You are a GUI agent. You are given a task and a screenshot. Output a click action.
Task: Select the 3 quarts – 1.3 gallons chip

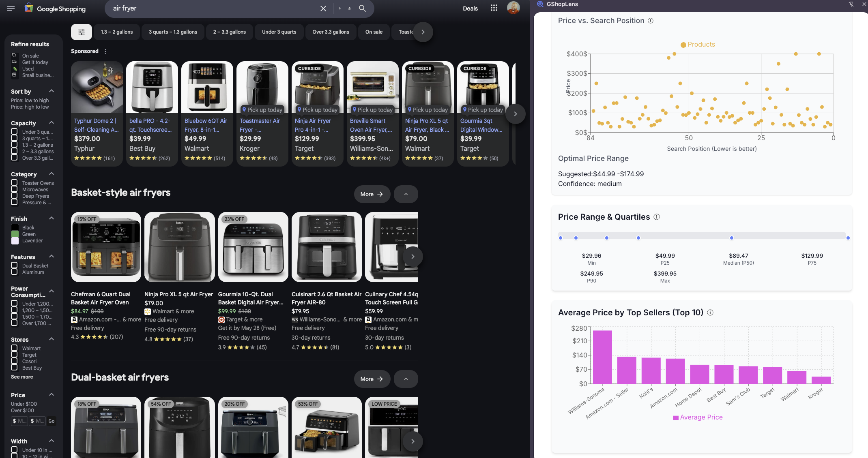(173, 32)
